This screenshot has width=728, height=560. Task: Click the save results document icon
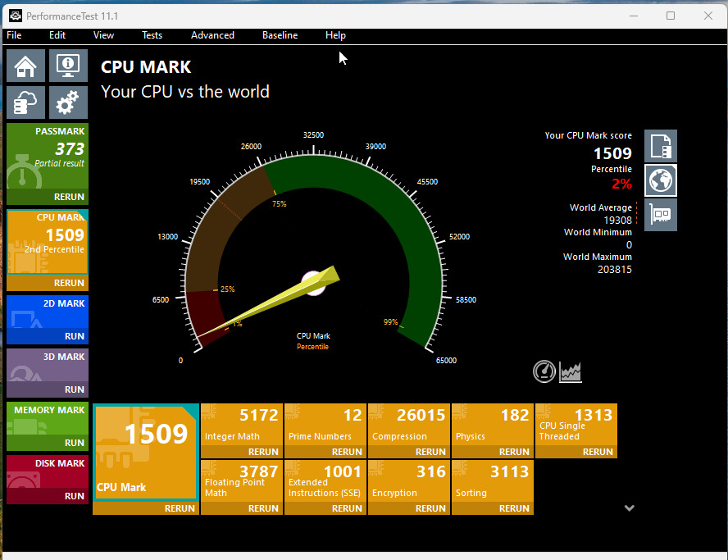pyautogui.click(x=660, y=146)
